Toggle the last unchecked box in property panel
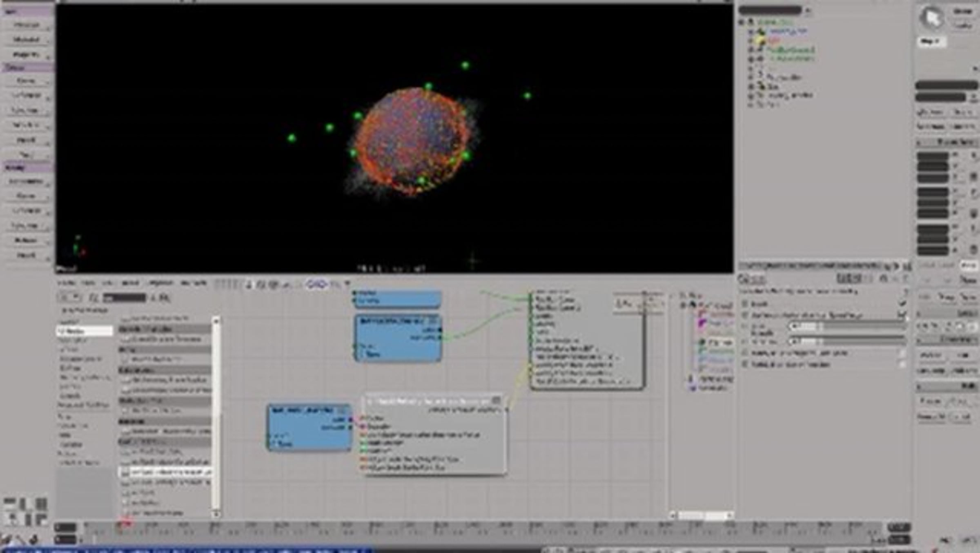 [x=902, y=364]
